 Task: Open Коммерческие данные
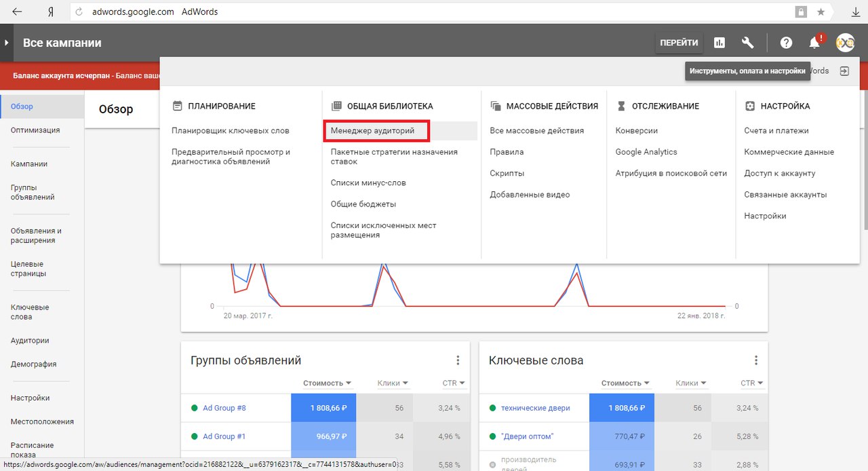coord(789,152)
